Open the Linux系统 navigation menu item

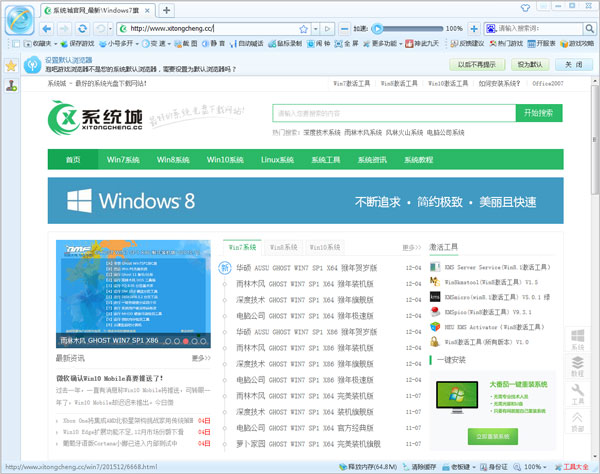(277, 160)
